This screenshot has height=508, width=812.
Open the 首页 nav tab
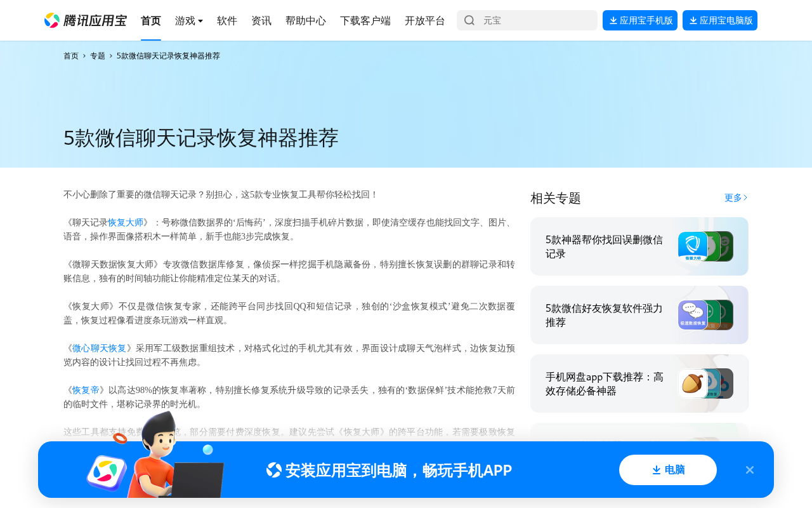coord(151,20)
